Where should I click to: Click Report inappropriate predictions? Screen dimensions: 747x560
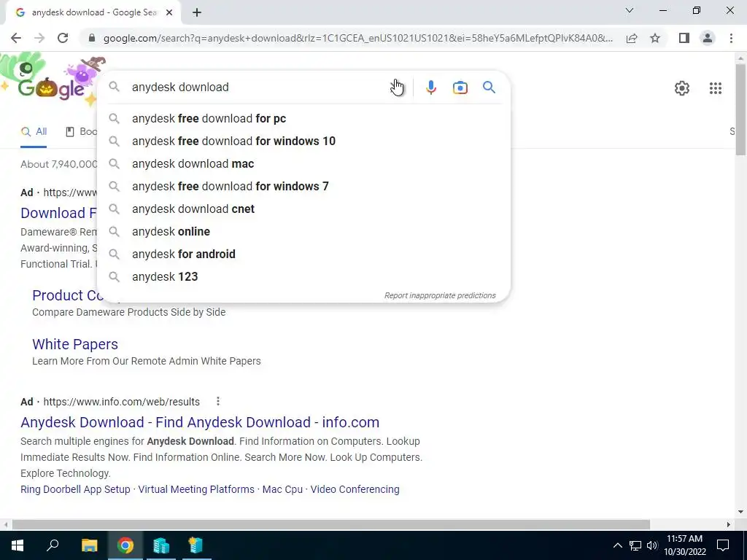pyautogui.click(x=440, y=296)
